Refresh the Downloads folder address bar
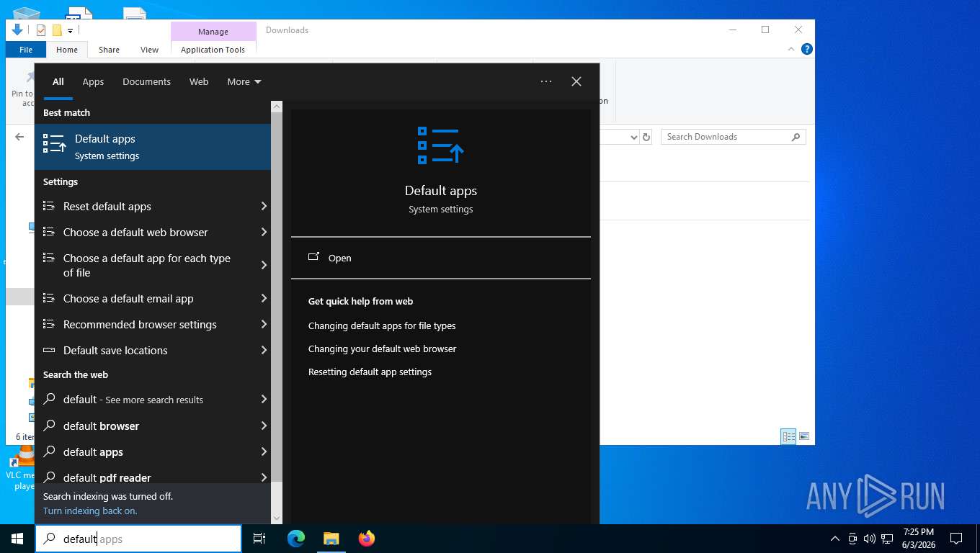Screen dimensions: 980x553 pos(646,137)
